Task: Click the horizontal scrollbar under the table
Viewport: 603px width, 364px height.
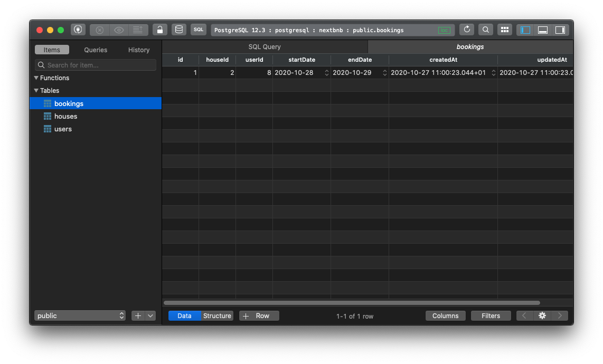Action: 352,303
